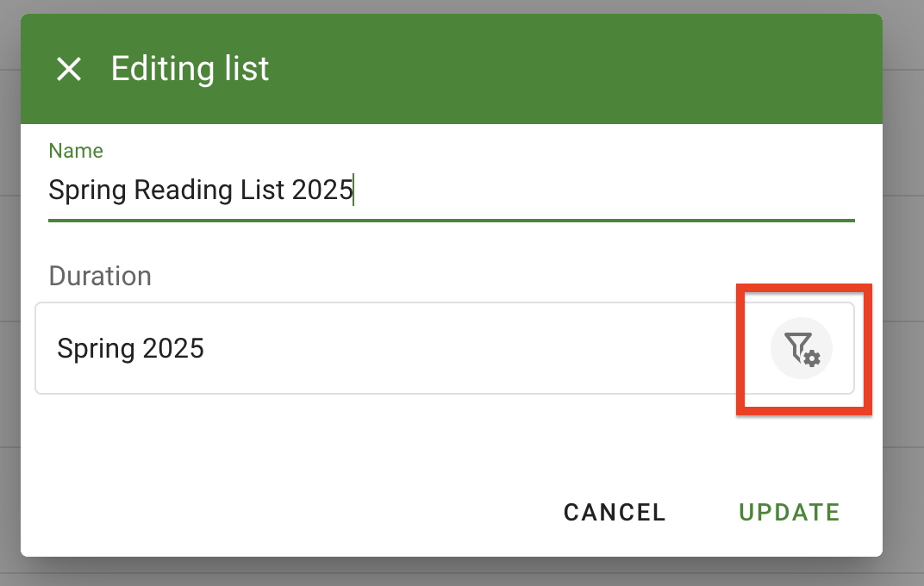Close the Editing list dialog with X
Viewport: 924px width, 586px height.
pos(69,69)
